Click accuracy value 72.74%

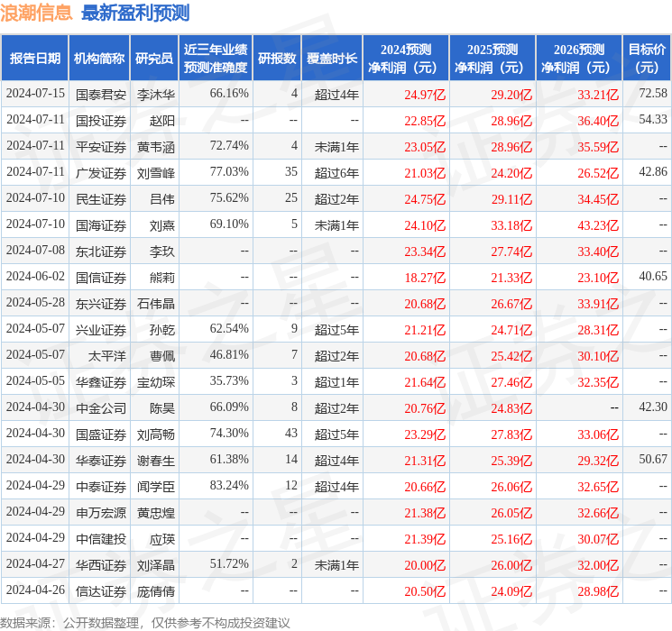(x=229, y=146)
